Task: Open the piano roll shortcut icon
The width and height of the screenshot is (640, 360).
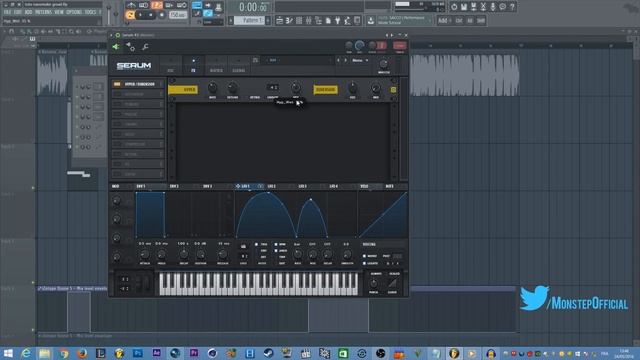Action: [289, 20]
